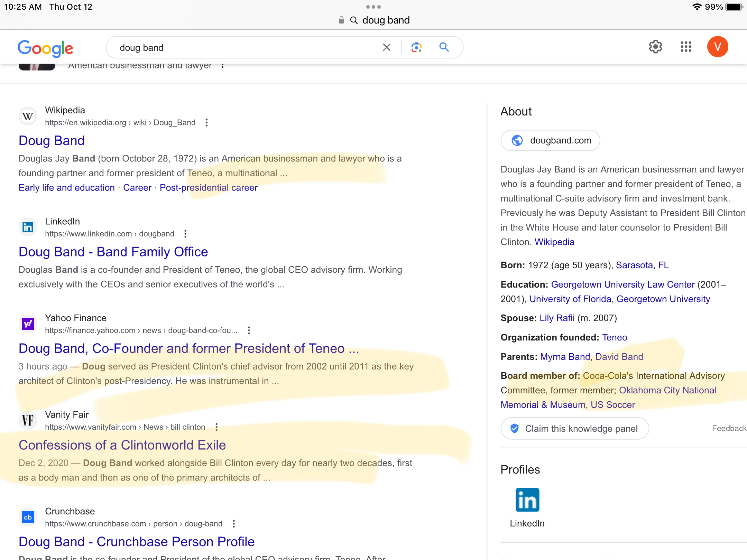Click the Yahoo Finance favicon
This screenshot has height=560, width=747.
28,324
